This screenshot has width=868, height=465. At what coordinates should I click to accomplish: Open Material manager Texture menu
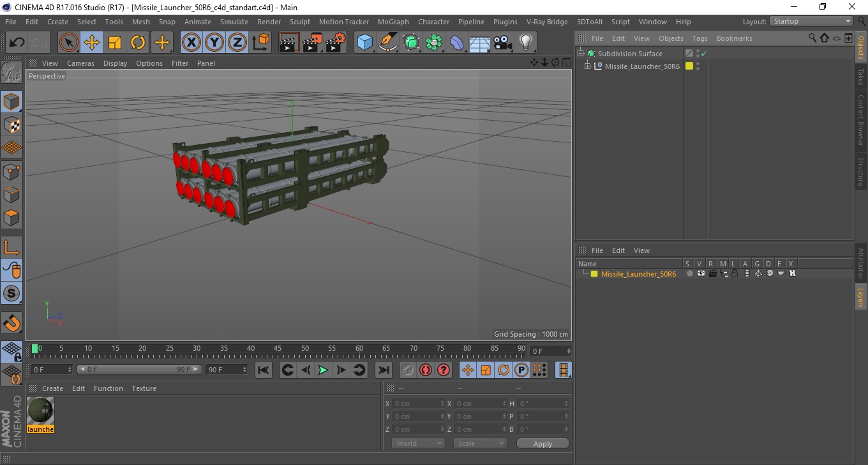(144, 388)
